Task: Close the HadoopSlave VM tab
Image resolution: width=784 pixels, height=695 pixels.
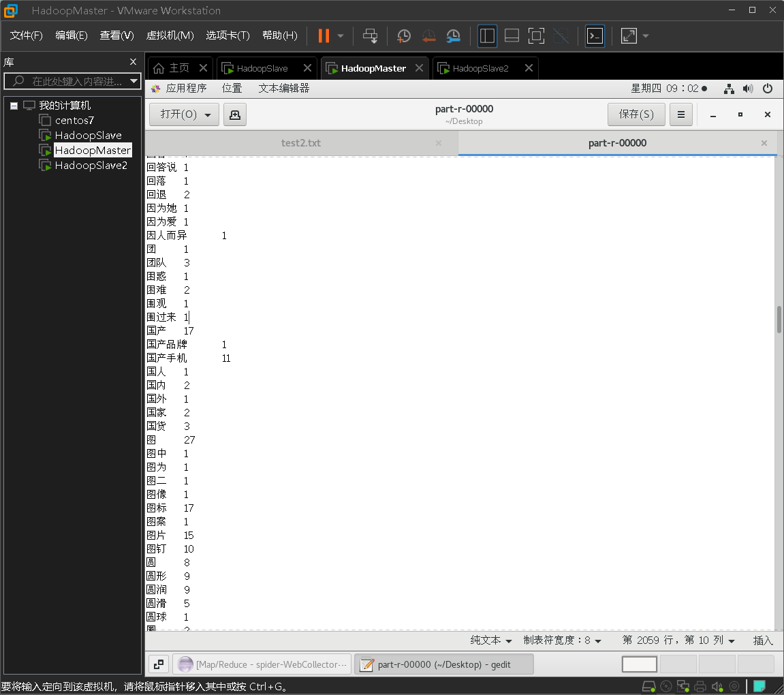Action: point(307,68)
